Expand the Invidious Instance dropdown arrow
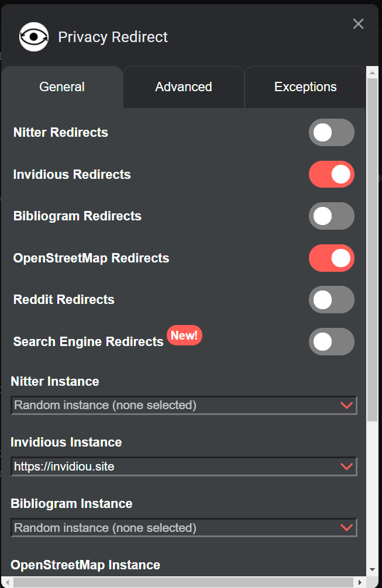Screen dimensions: 382x588 coord(346,466)
